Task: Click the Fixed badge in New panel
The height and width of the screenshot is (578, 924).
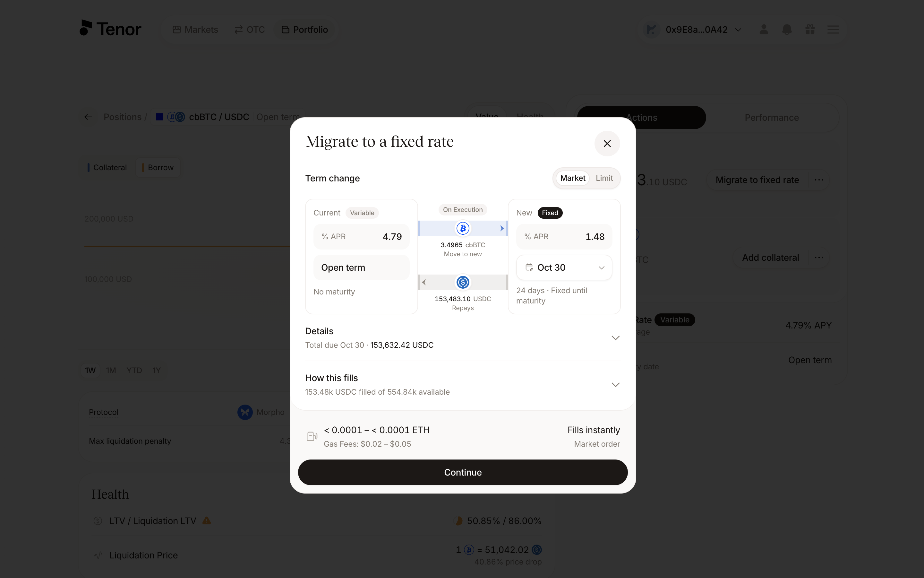Action: (x=550, y=213)
